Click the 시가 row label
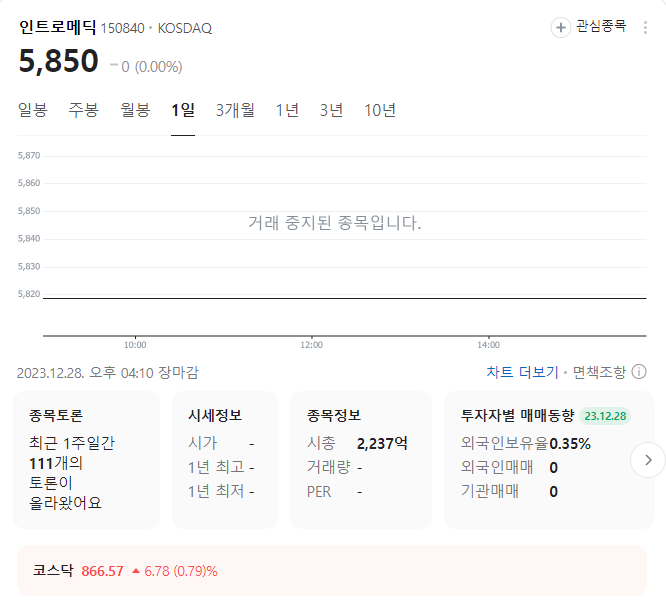This screenshot has width=666, height=607. (x=202, y=443)
